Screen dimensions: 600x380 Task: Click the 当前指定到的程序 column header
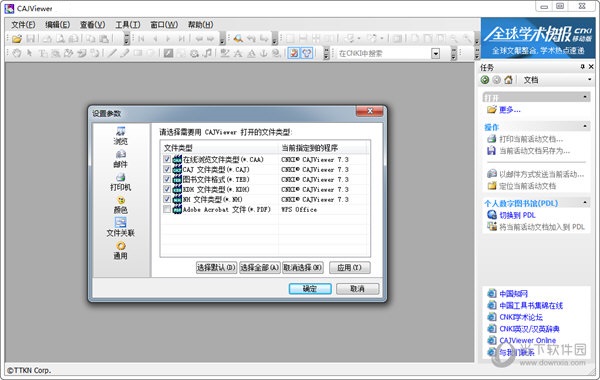pyautogui.click(x=323, y=148)
